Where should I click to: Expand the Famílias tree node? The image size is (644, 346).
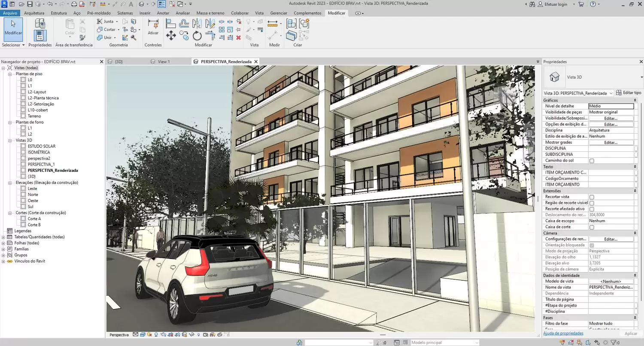click(4, 249)
